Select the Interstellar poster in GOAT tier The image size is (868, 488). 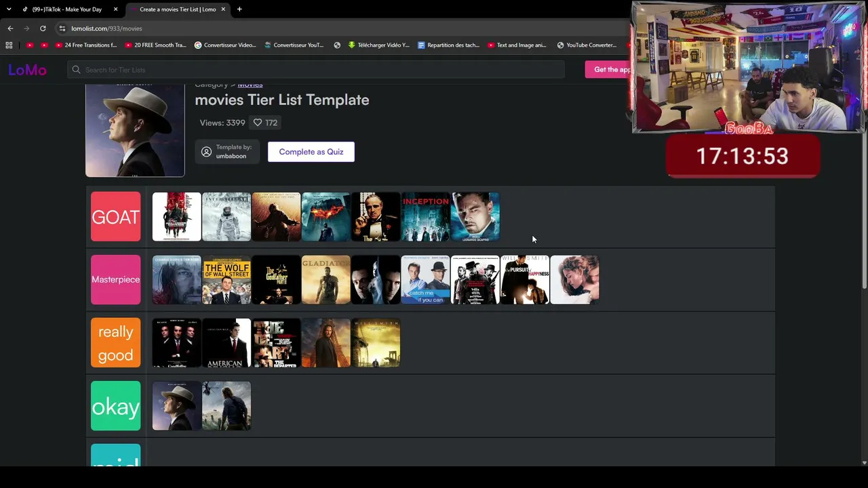point(226,217)
